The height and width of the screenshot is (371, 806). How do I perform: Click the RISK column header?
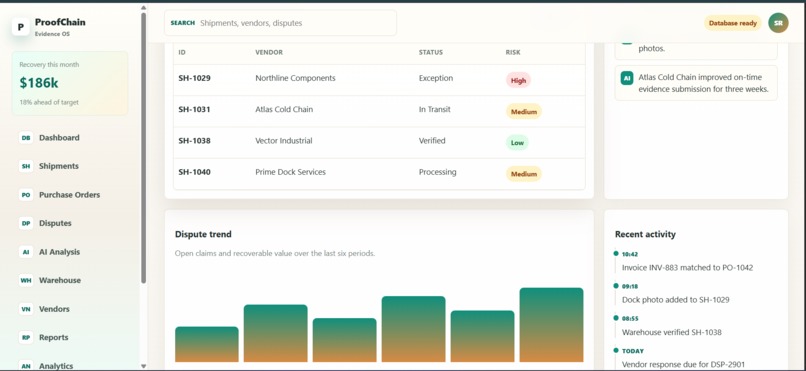[513, 52]
